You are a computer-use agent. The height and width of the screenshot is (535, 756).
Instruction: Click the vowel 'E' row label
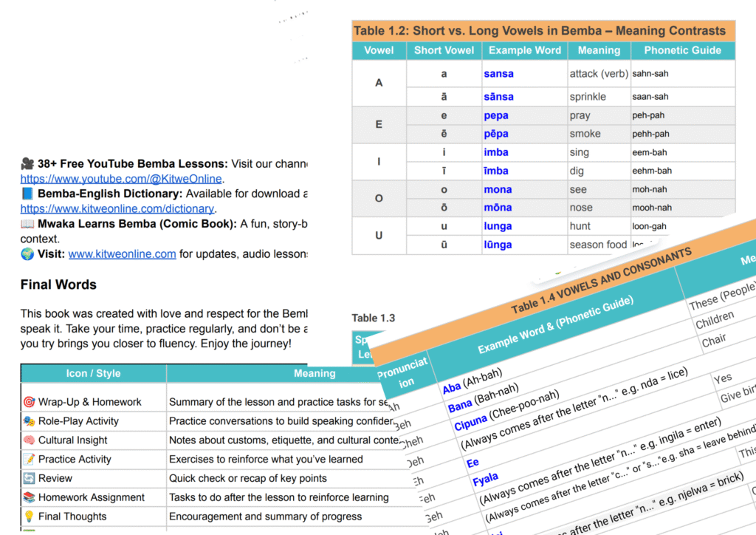click(x=379, y=124)
